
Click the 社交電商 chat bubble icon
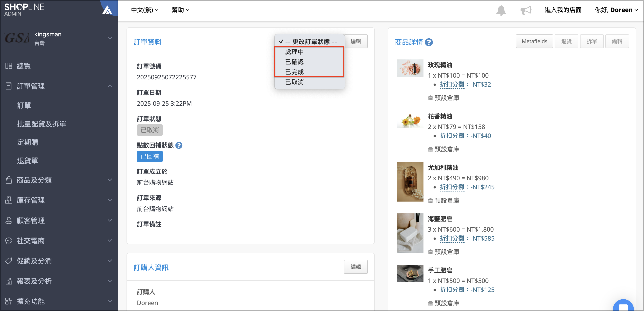point(9,241)
